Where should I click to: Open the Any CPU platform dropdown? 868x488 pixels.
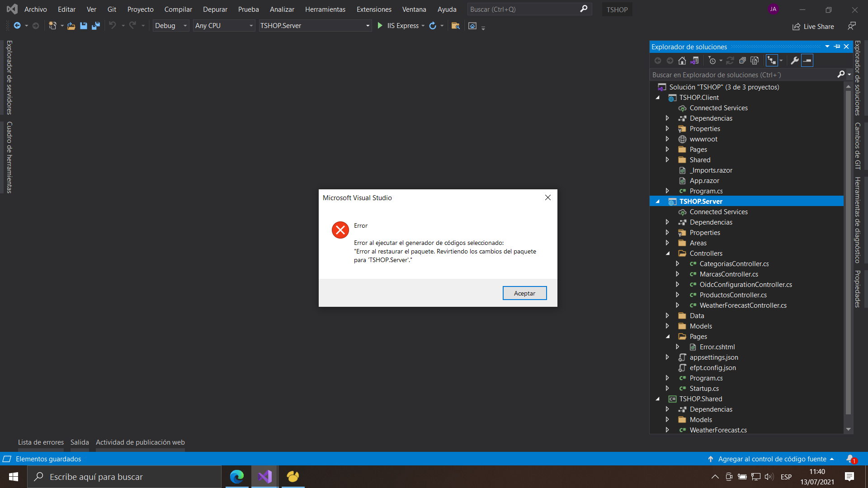(x=224, y=26)
